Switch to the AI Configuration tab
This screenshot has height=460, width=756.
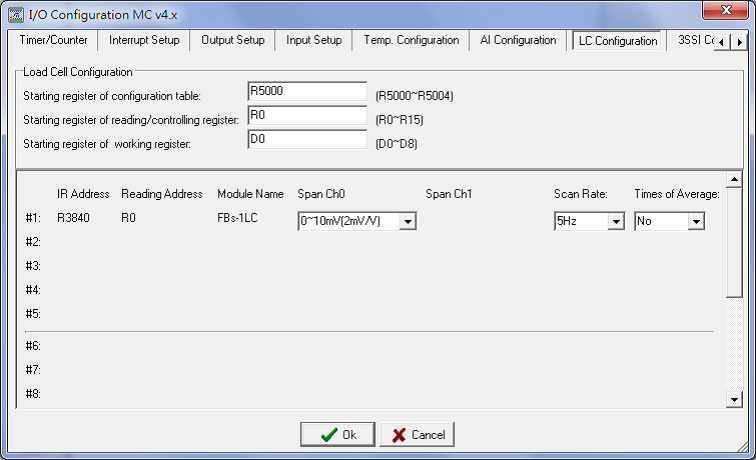point(518,41)
